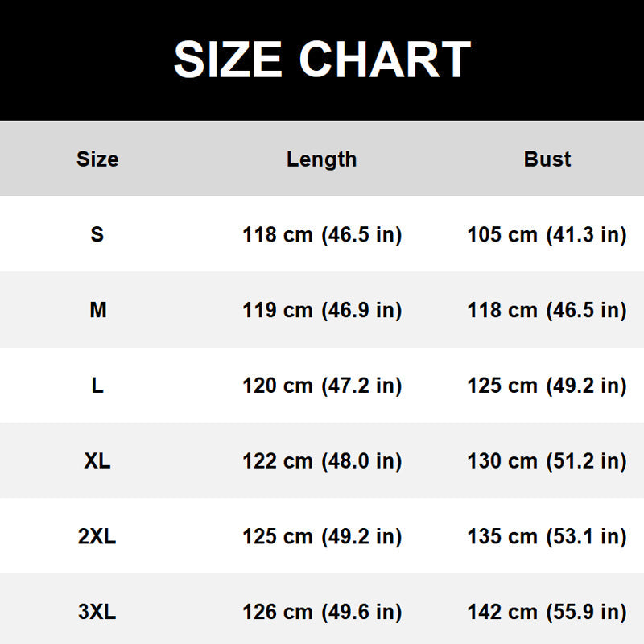Select bust 125 cm (49.2 in) for L
This screenshot has height=644, width=644.
[x=547, y=386]
